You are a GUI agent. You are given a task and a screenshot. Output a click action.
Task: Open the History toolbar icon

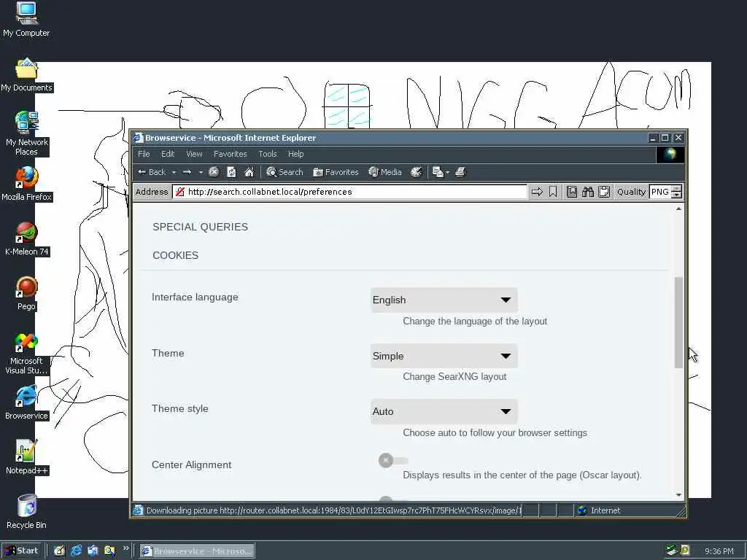[x=416, y=172]
